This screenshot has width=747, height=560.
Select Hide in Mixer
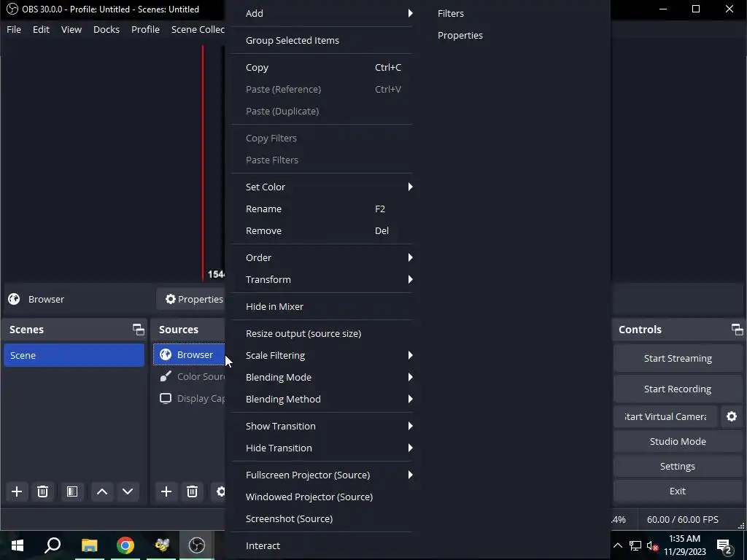pyautogui.click(x=322, y=307)
